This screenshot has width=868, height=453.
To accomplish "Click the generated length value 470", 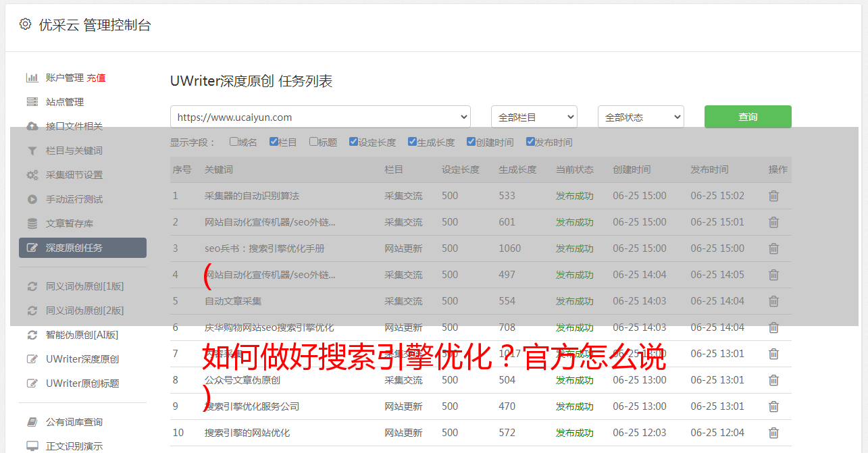I will pos(507,406).
